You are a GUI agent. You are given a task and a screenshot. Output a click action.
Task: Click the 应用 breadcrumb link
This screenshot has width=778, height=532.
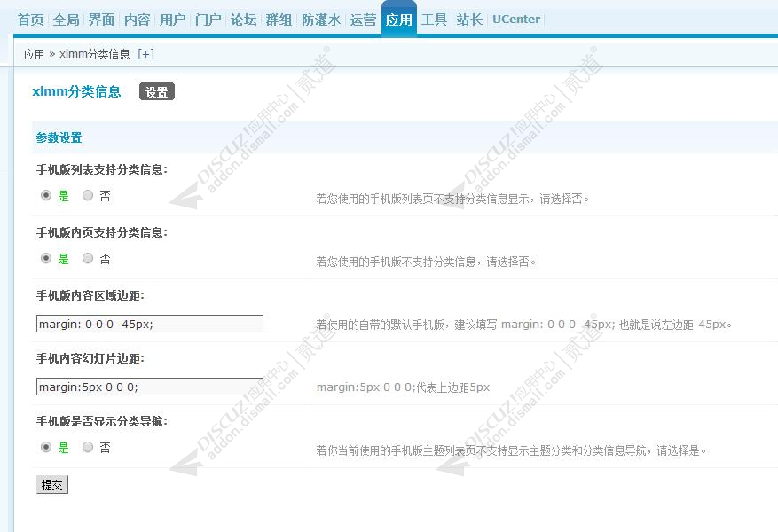[35, 54]
